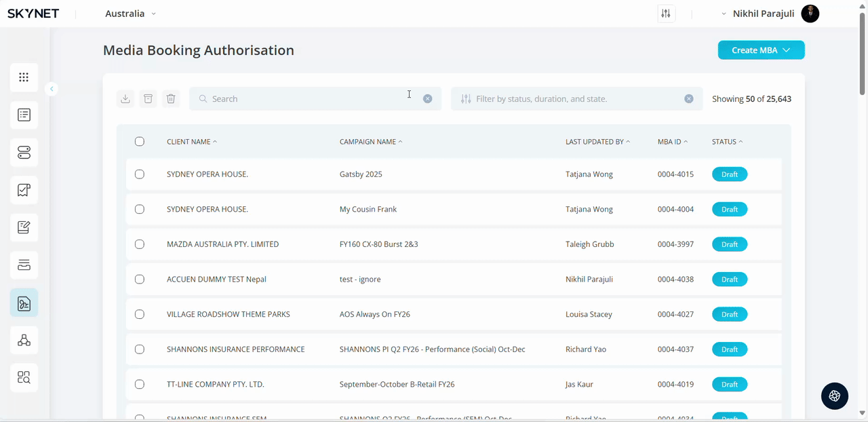Click the archive icon in the toolbar
The image size is (868, 422).
(x=148, y=99)
